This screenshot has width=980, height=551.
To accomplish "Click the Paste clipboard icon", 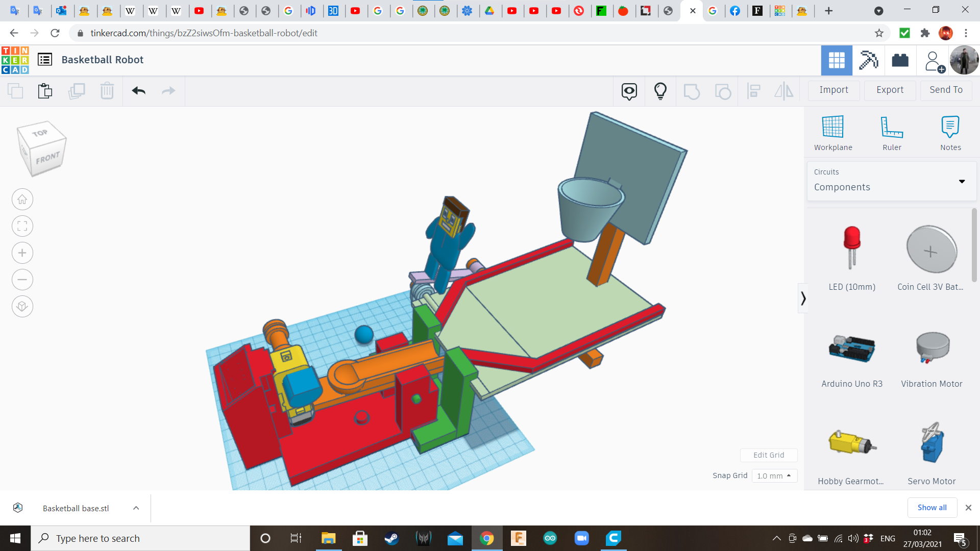I will [x=45, y=91].
